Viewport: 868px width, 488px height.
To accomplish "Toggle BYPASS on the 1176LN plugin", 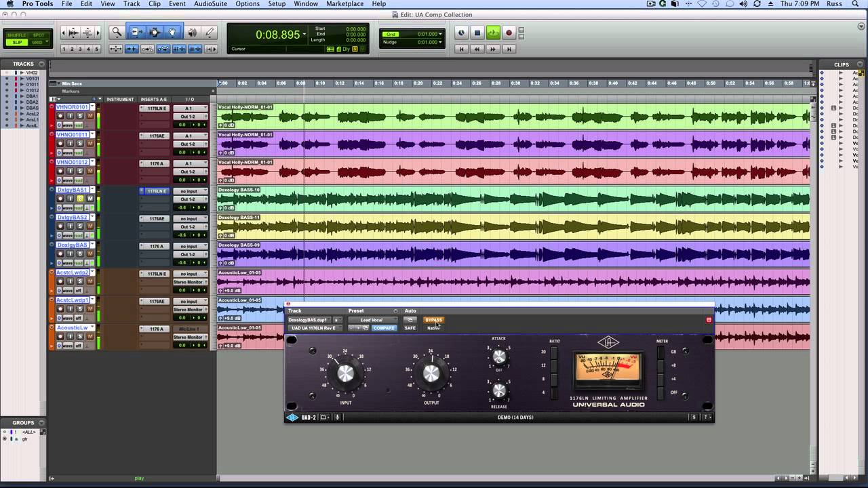I will (433, 320).
